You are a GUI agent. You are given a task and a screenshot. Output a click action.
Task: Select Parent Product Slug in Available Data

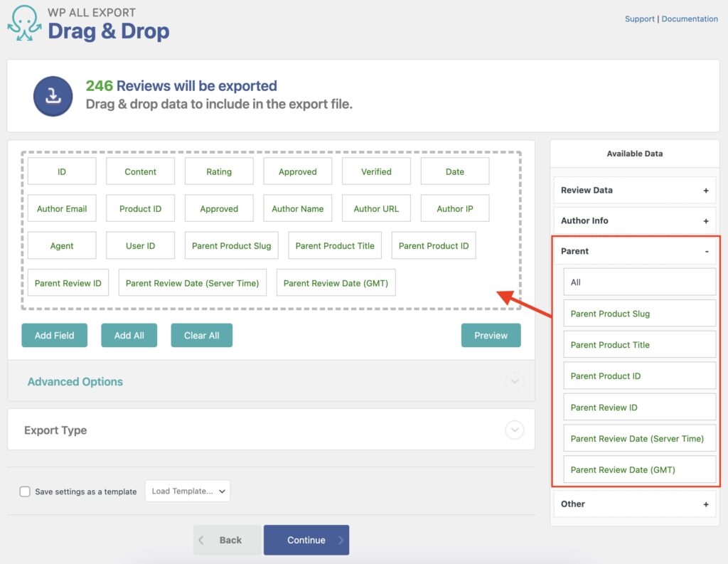point(639,313)
